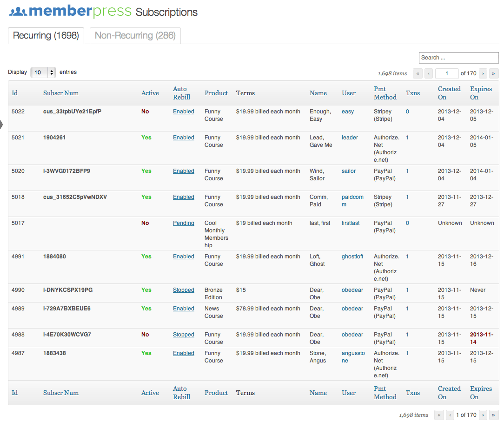Go to first page in top pagination

click(x=418, y=73)
